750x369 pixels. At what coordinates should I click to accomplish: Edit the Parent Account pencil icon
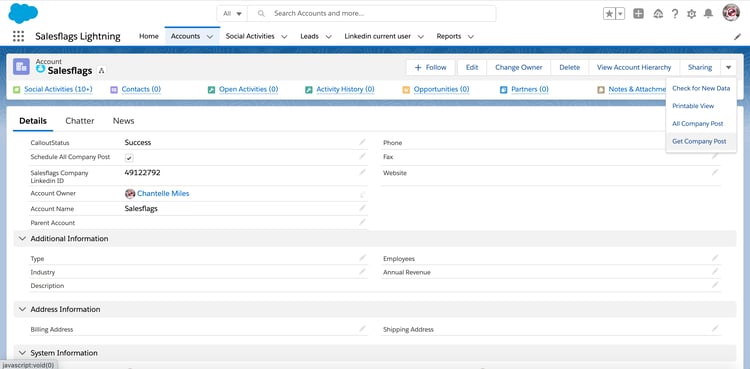[363, 223]
